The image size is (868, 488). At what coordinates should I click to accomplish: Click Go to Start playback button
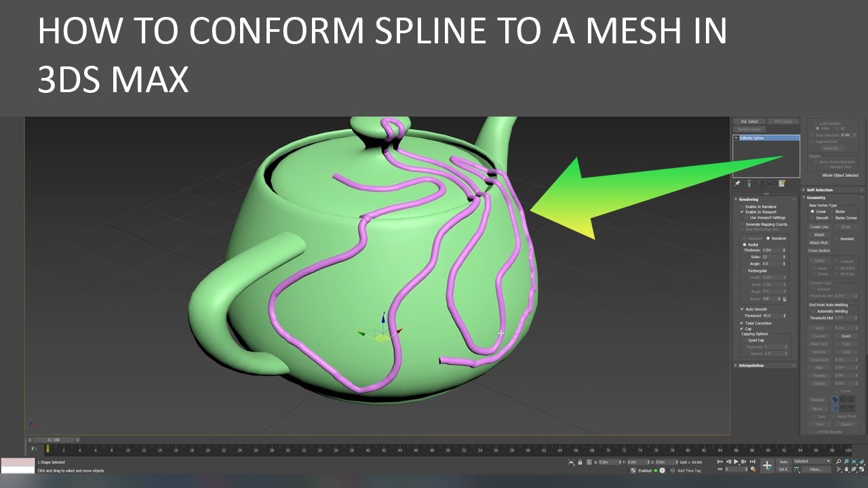point(719,462)
